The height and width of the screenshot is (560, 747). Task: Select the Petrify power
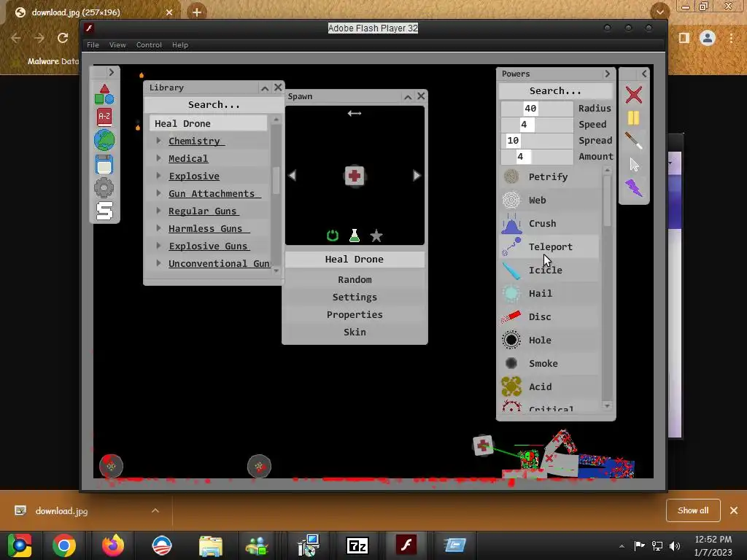coord(550,176)
